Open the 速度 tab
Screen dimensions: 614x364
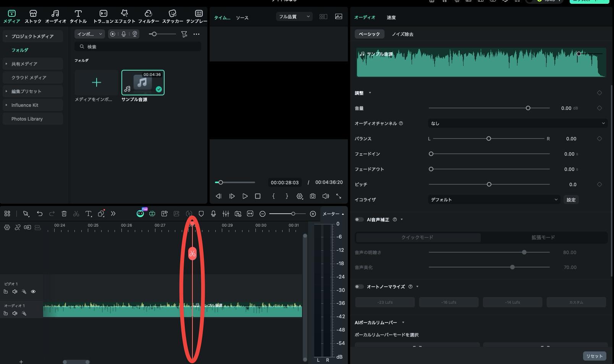391,18
